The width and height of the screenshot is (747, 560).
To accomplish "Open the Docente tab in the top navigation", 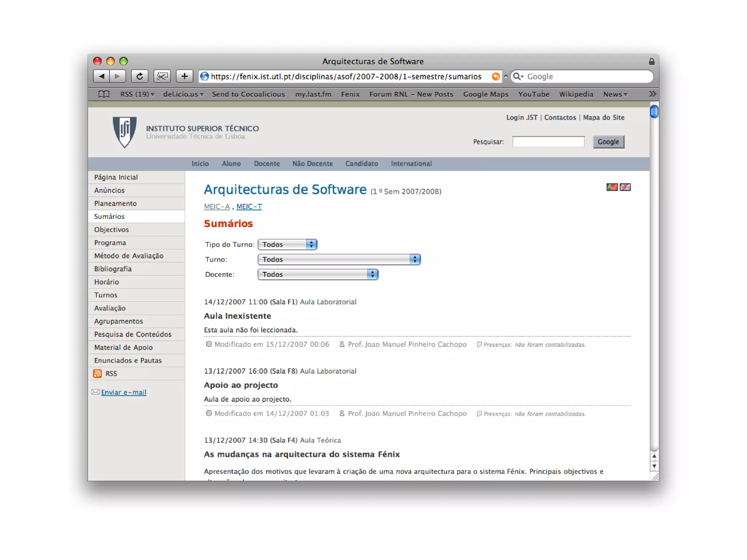I will point(267,164).
